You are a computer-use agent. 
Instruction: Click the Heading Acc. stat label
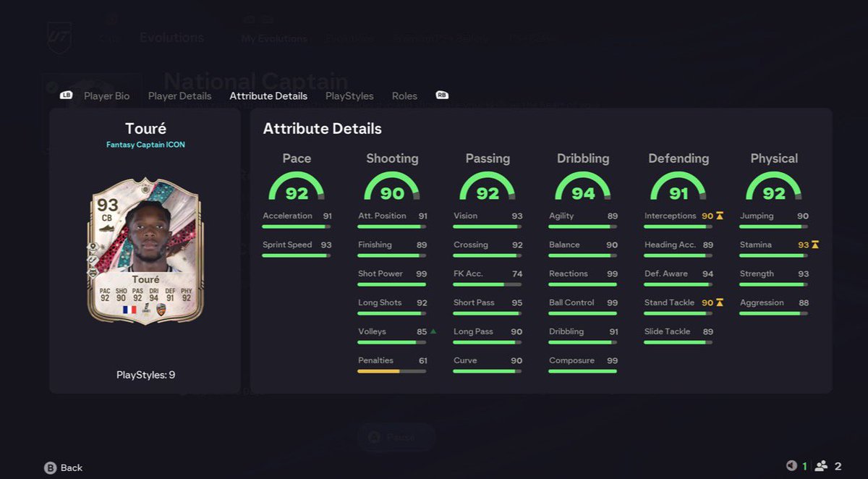tap(671, 245)
